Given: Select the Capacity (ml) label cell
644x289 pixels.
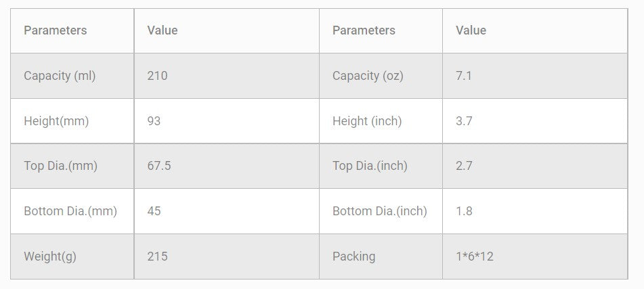Looking at the screenshot, I should coord(60,76).
